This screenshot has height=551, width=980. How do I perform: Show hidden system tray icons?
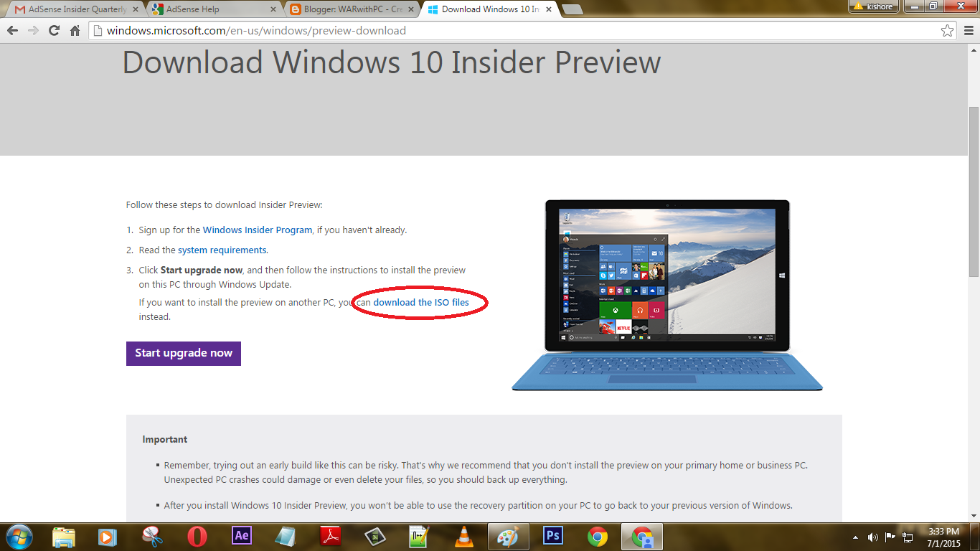point(855,537)
